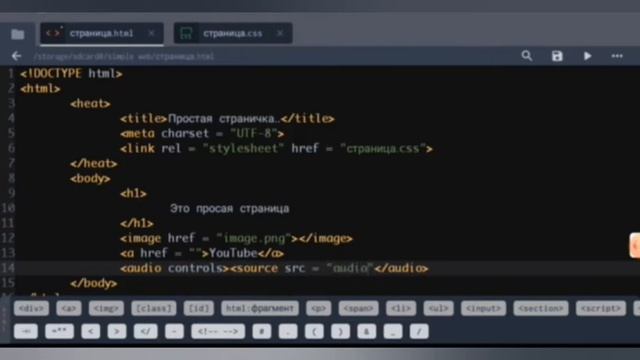Place cursor on <!DOCTYPE html> line
Viewport: 640px width, 360px height.
[71, 74]
